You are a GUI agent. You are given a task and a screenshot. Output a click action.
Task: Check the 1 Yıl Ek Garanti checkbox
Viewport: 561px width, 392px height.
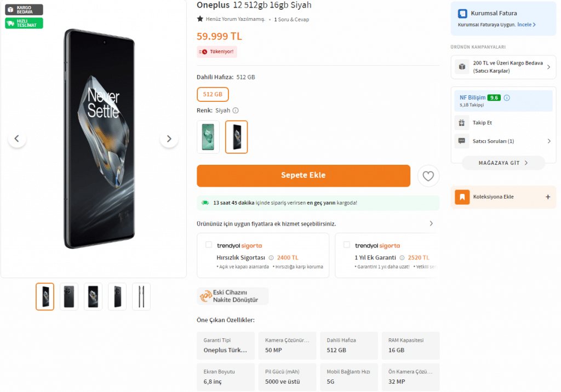(347, 245)
